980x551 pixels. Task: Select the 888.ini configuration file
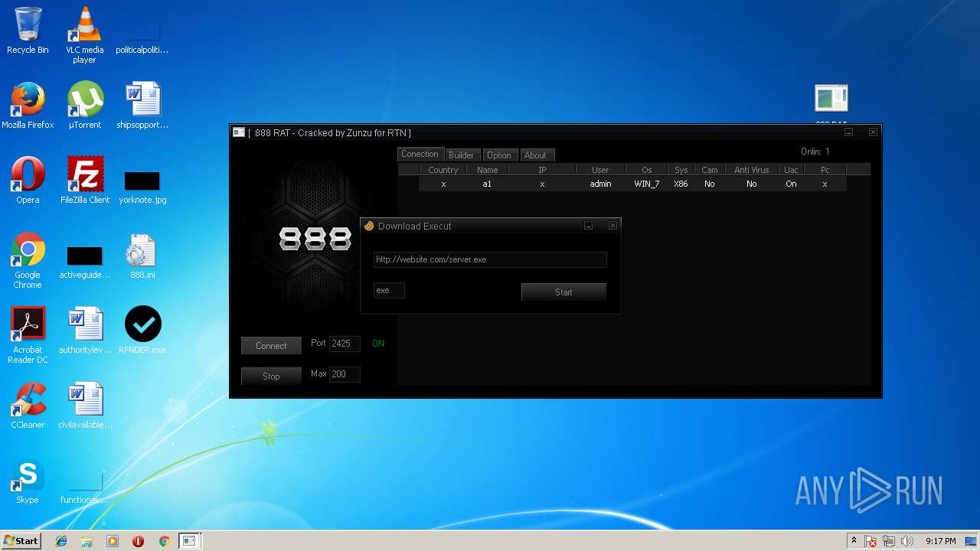tap(142, 256)
